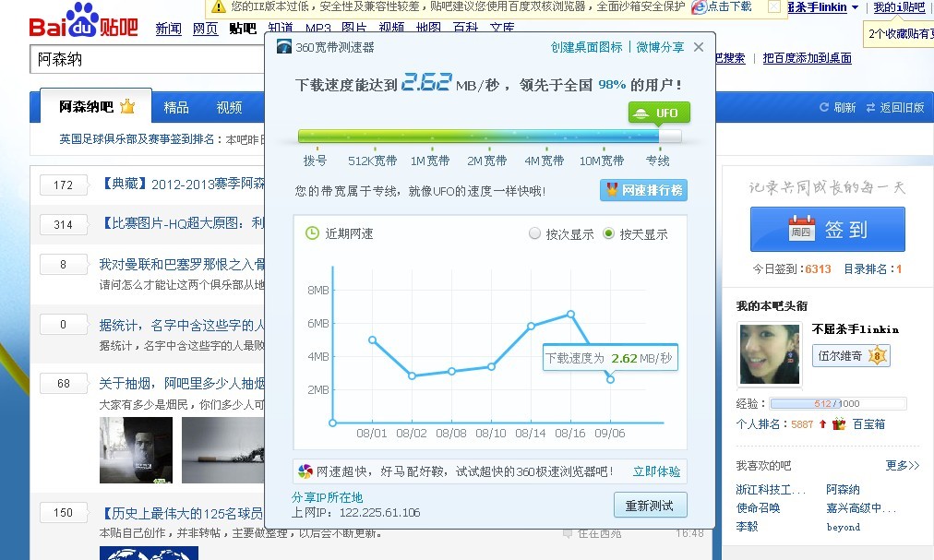This screenshot has width=934, height=560.
Task: Click the 伍尔维奇 level badge
Action: click(x=851, y=356)
